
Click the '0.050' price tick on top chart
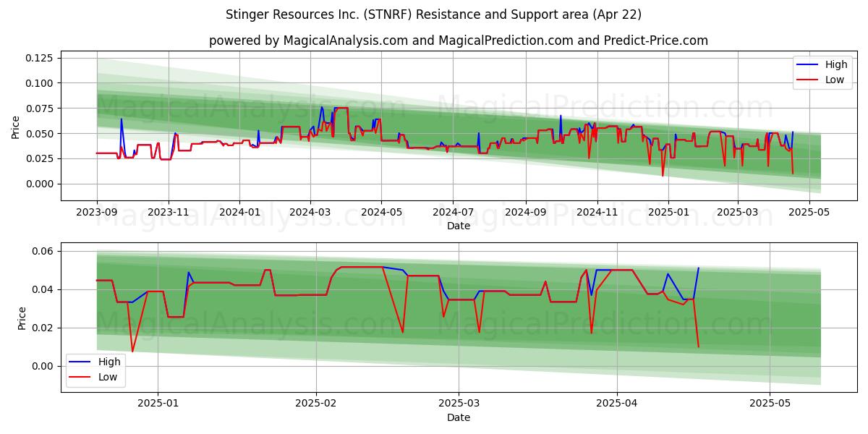tap(41, 134)
